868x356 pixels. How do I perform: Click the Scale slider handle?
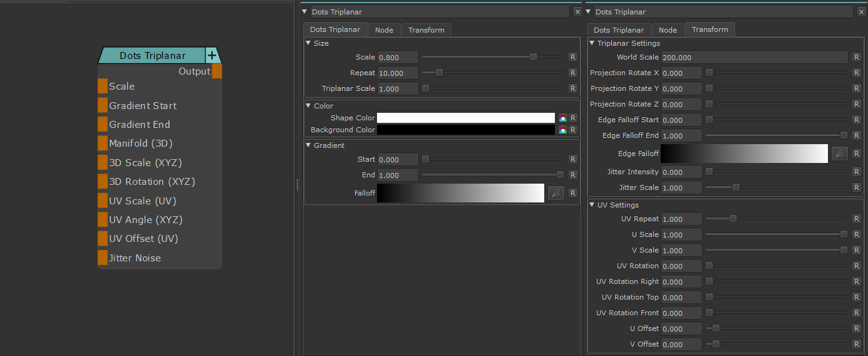click(533, 57)
